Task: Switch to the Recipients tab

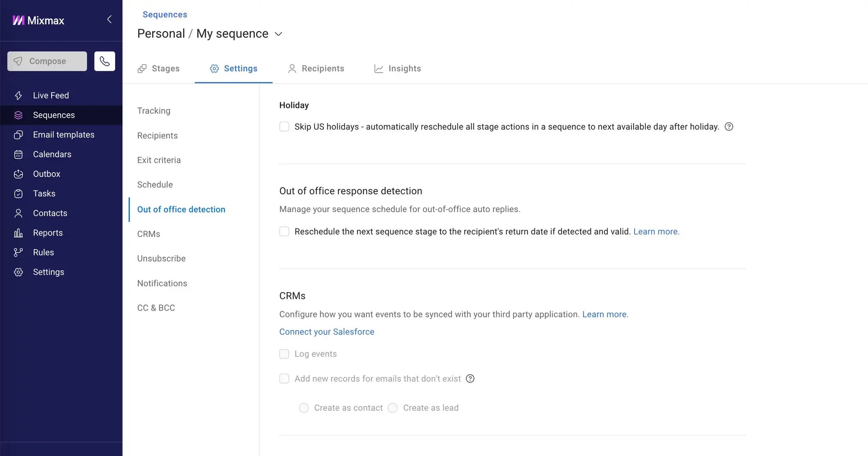Action: point(316,68)
